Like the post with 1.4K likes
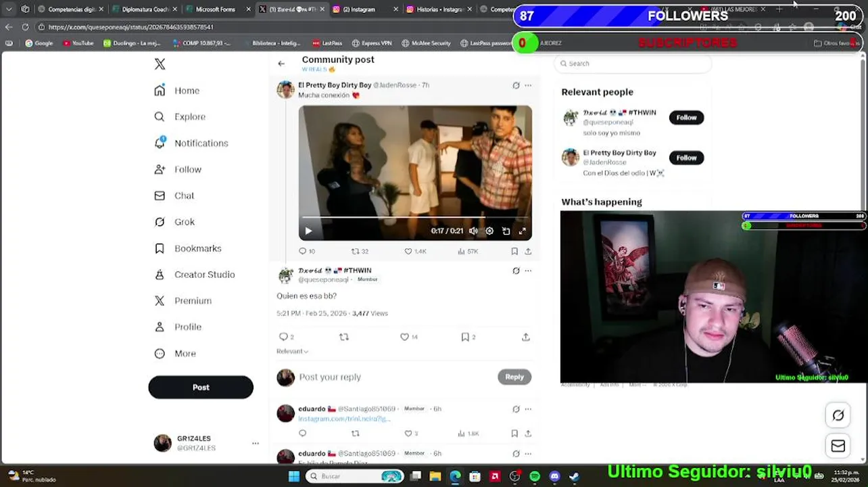 [415, 251]
